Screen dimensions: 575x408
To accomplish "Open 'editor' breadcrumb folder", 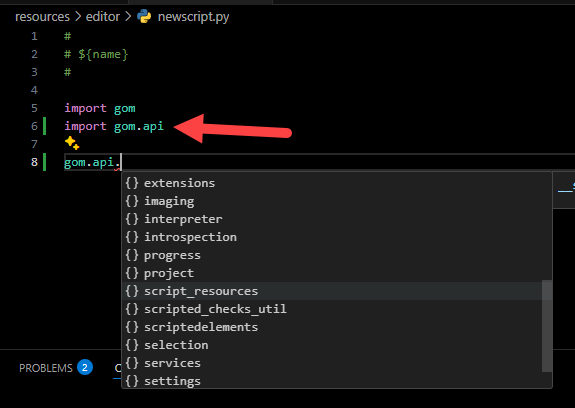I will pyautogui.click(x=103, y=16).
